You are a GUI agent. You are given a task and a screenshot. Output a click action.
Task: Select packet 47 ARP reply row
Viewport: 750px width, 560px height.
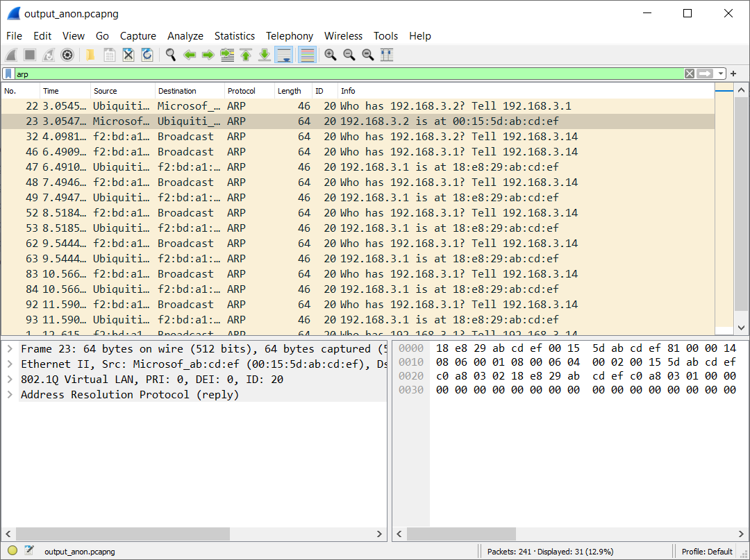click(358, 167)
